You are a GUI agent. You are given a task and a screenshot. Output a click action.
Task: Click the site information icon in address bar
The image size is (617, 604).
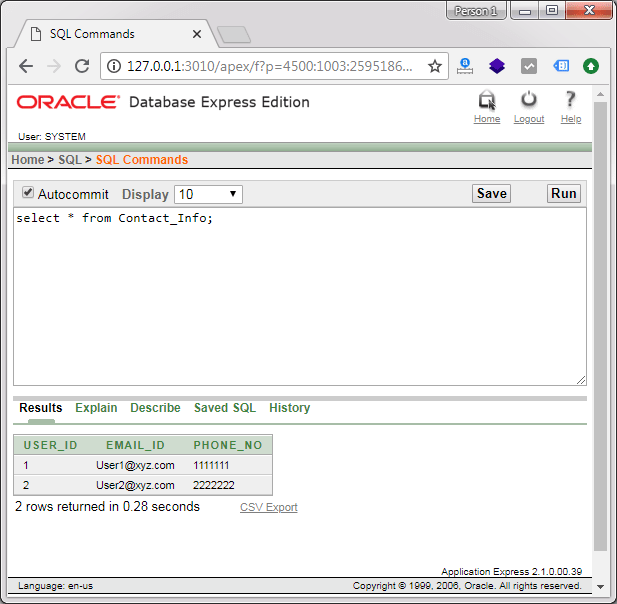click(114, 66)
